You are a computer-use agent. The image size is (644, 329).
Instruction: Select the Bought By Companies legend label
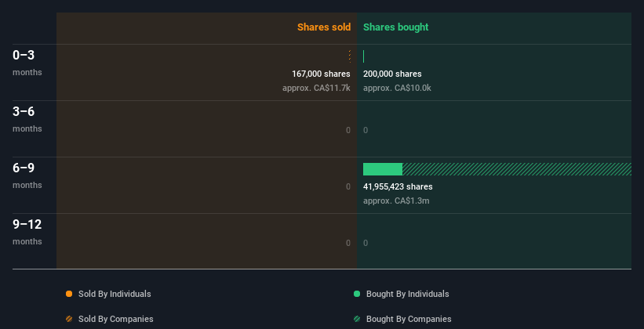409,319
